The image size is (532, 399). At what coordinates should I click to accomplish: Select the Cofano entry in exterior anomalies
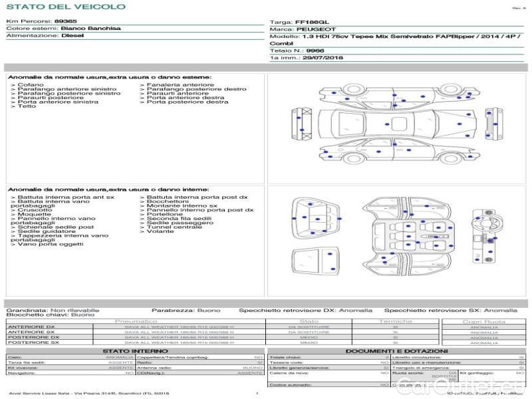click(31, 85)
